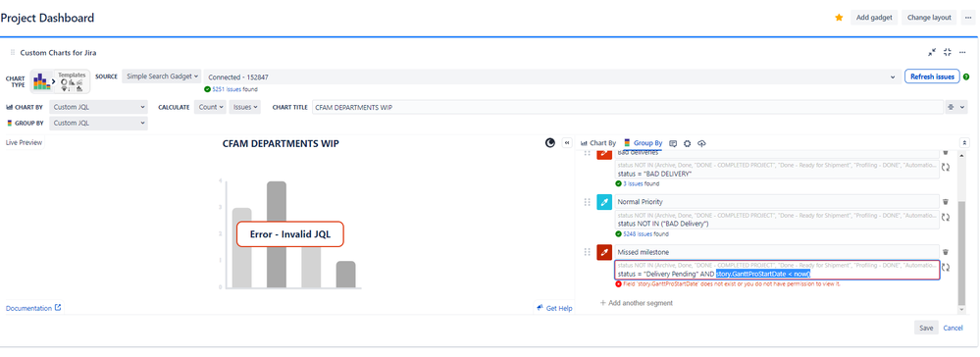Open the description comment icon tab

pyautogui.click(x=673, y=143)
